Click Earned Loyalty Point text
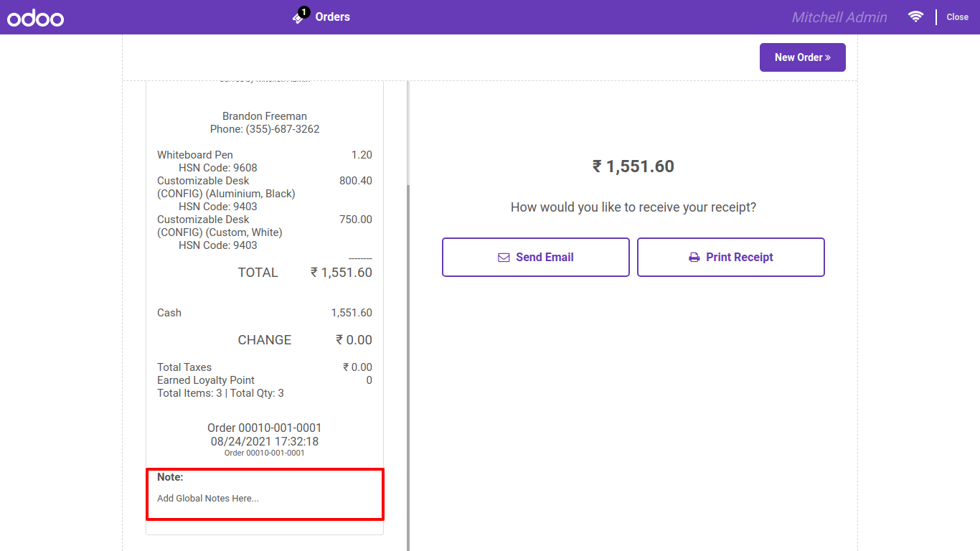Screen dimensions: 980x551 click(206, 380)
